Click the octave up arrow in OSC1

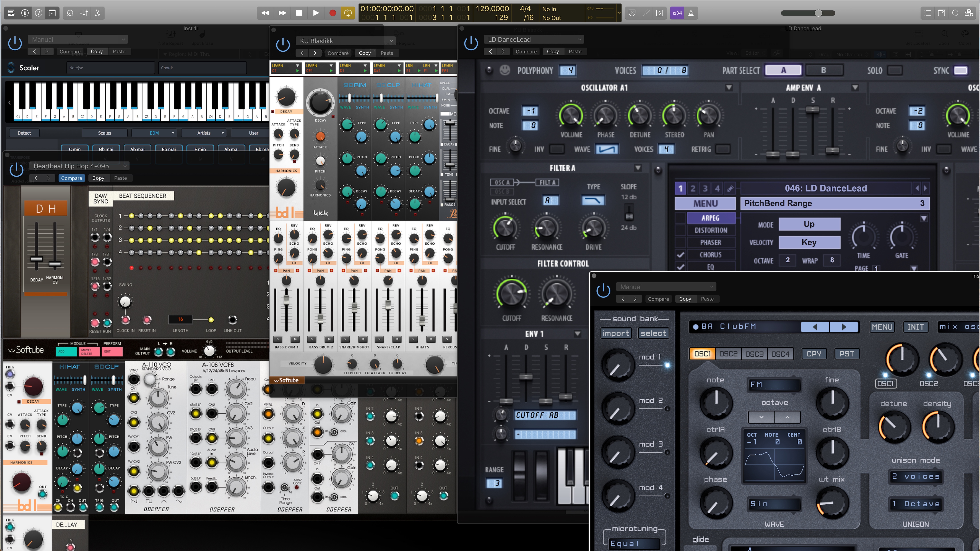pos(787,417)
